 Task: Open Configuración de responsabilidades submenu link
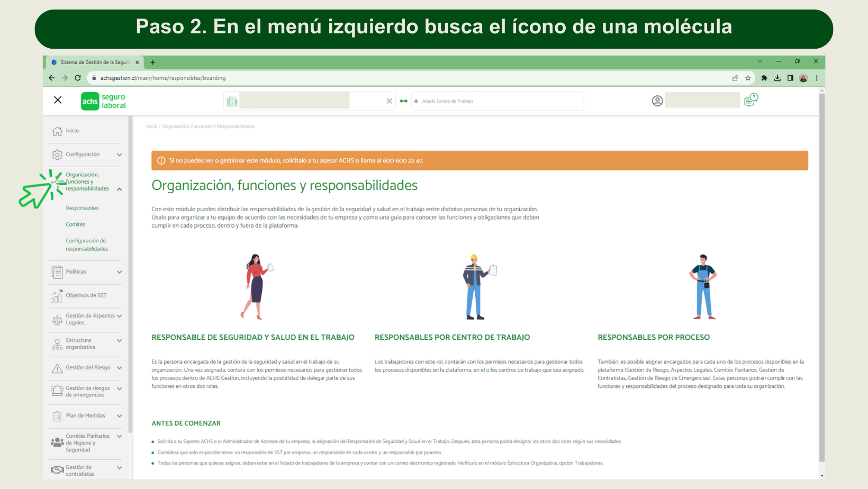pos(86,245)
